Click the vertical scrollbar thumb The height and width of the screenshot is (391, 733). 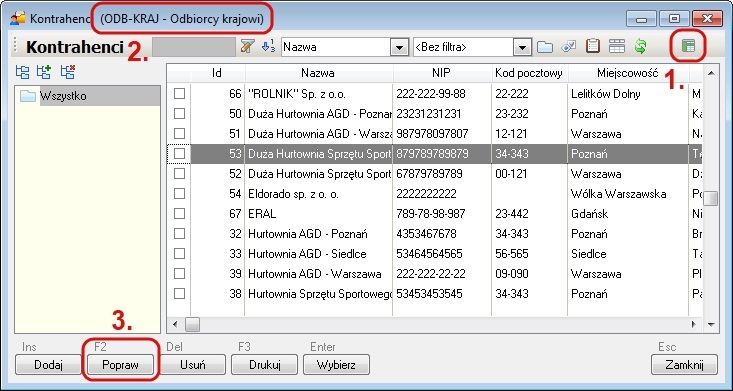711,198
